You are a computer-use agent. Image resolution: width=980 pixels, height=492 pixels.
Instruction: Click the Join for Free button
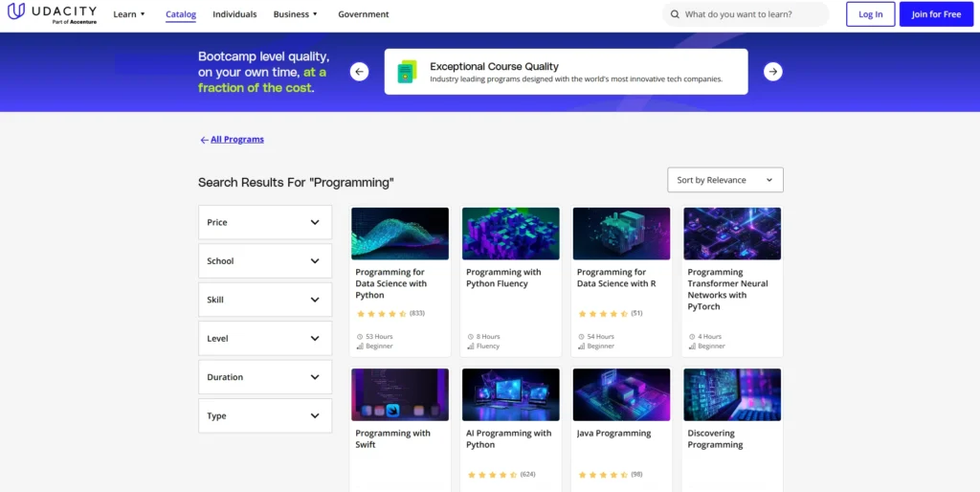[x=936, y=14]
